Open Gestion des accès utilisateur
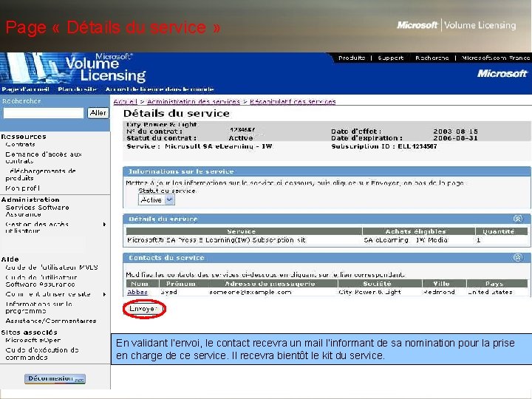The height and width of the screenshot is (399, 532). tap(37, 228)
